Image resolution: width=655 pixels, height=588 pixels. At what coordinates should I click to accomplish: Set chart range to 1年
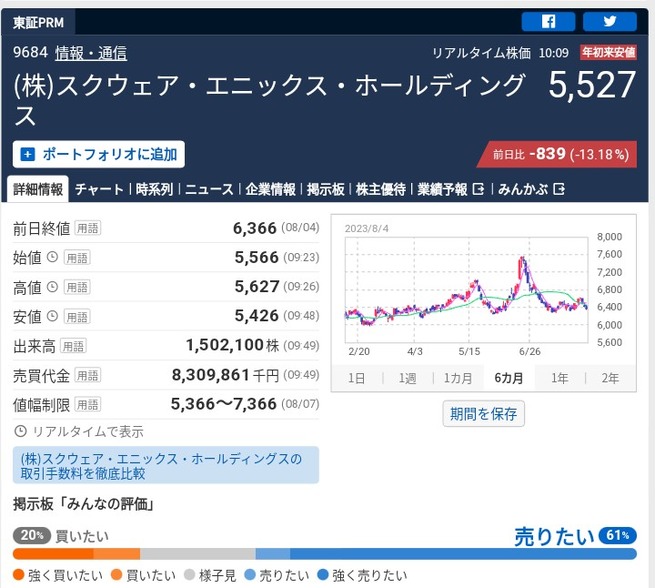[x=559, y=378]
